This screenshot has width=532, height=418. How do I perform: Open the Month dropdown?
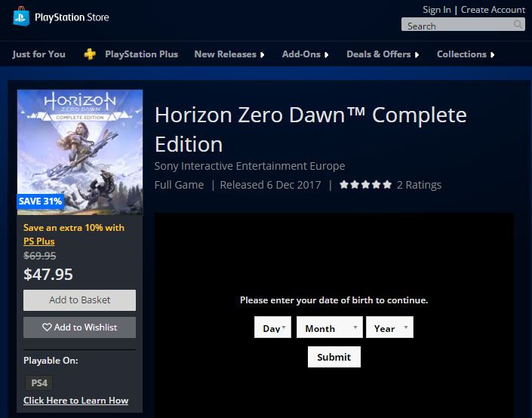click(x=330, y=327)
